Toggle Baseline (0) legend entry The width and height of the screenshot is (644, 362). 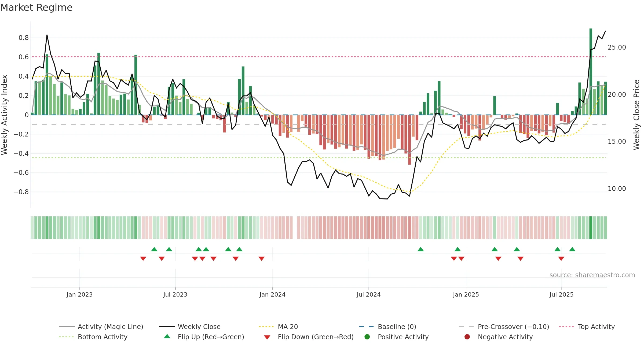click(x=387, y=327)
